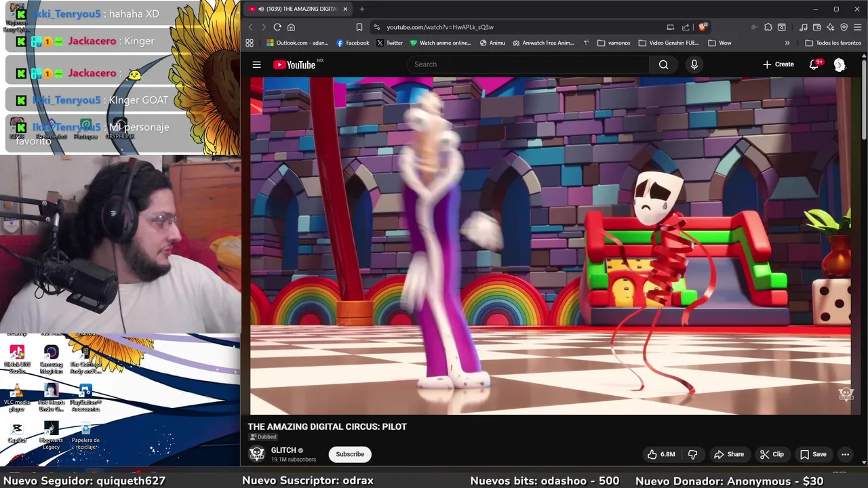Open the Brave VPN shield toolbar icon
This screenshot has width=868, height=488.
(844, 27)
